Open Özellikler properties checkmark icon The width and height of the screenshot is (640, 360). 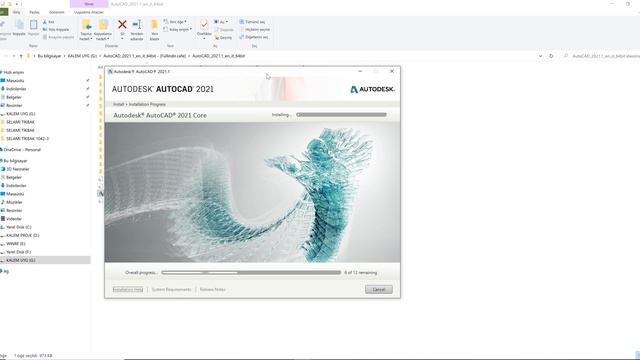[204, 24]
